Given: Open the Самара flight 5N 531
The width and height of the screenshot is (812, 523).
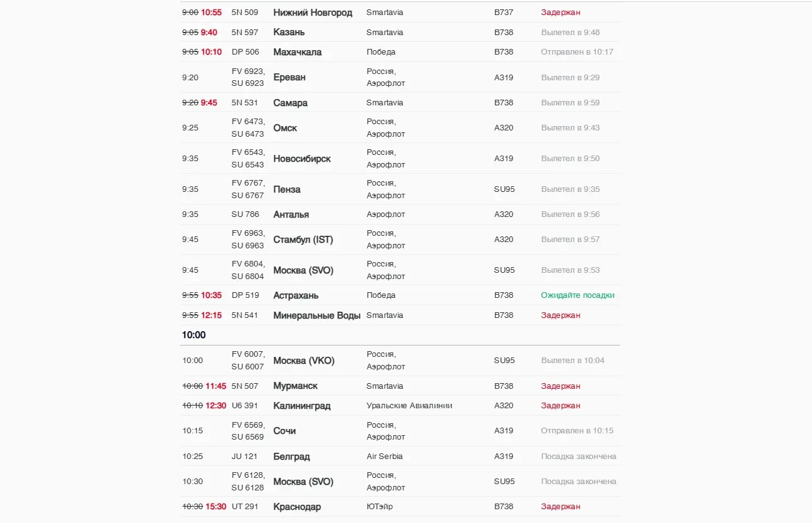Looking at the screenshot, I should [400, 103].
